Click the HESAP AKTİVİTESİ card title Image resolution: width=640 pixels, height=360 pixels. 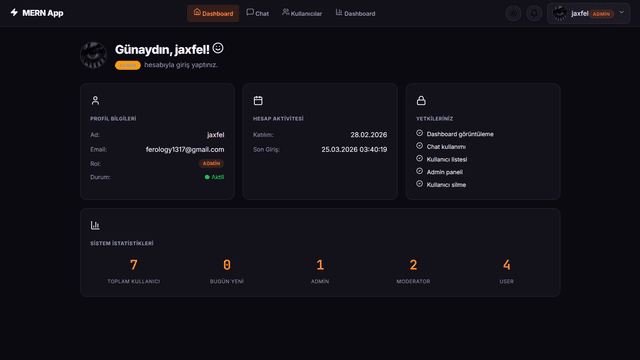(278, 118)
